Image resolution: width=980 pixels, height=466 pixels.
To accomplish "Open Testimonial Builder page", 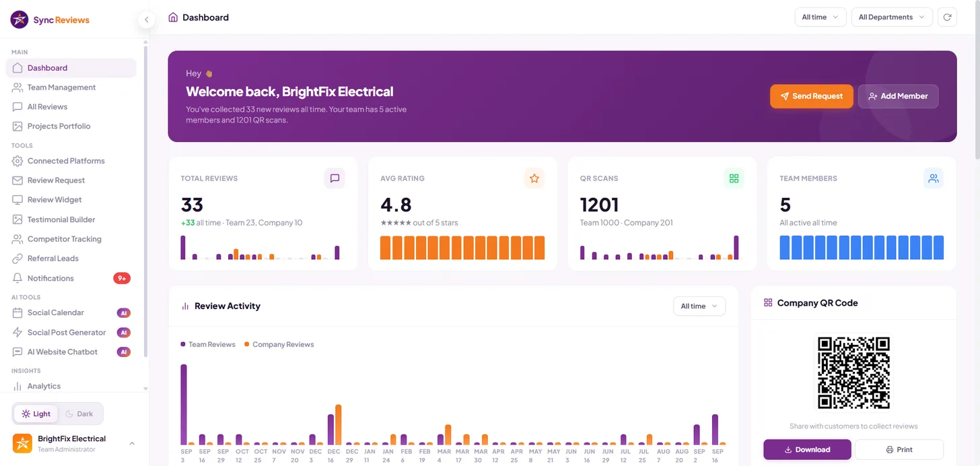I will pos(71,220).
